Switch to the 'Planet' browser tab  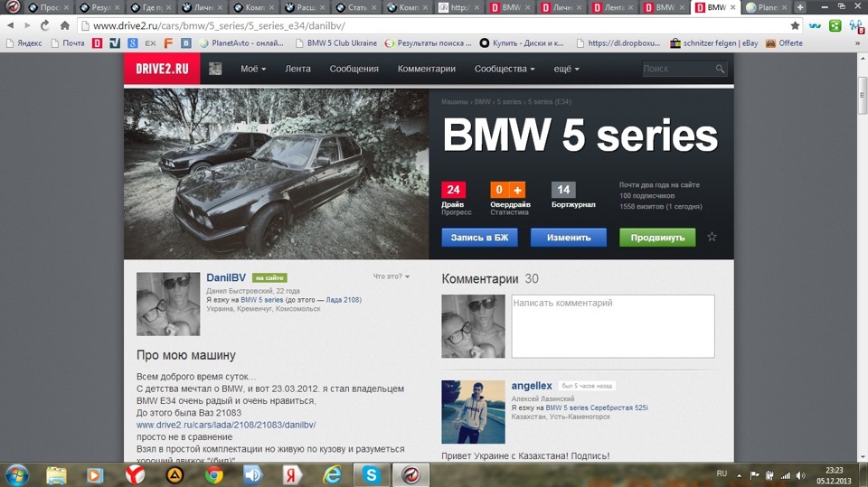[766, 7]
